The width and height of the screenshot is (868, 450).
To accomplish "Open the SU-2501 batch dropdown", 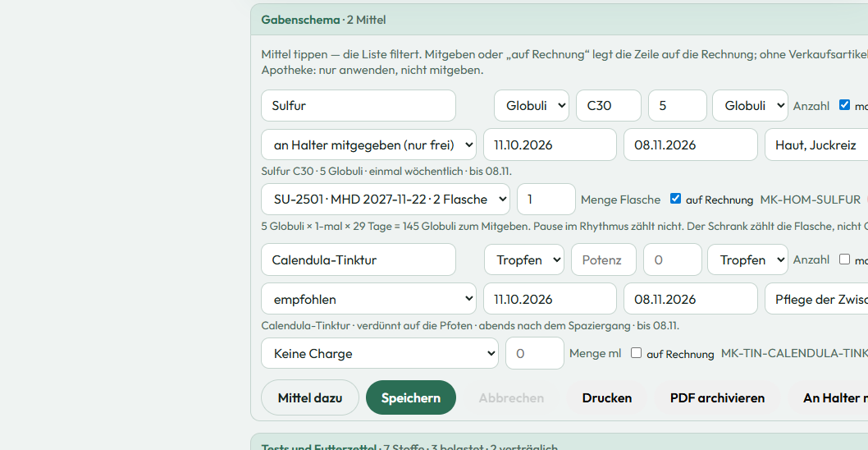I will coord(386,199).
